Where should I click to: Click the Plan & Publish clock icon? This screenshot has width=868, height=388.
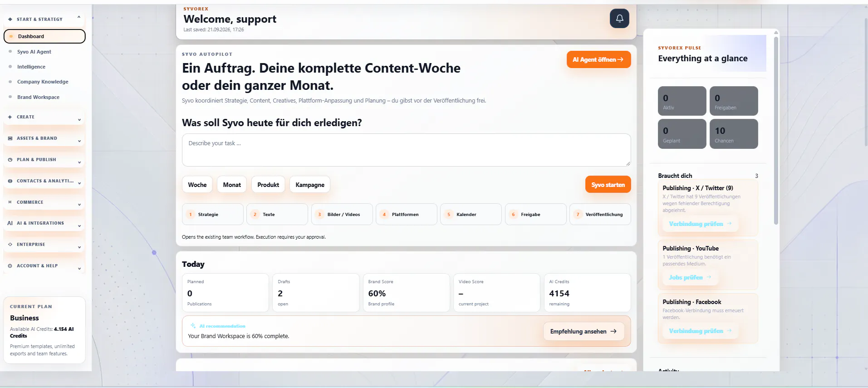coord(10,160)
